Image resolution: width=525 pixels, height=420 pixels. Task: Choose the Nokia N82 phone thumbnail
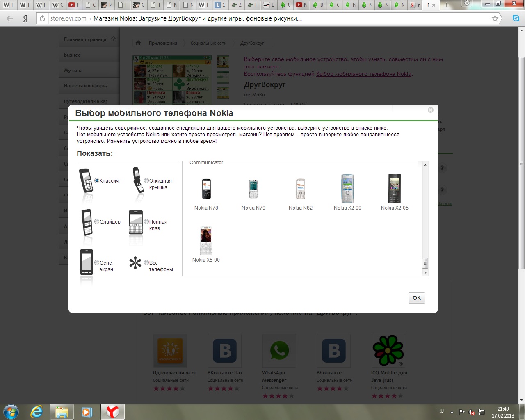tap(301, 189)
